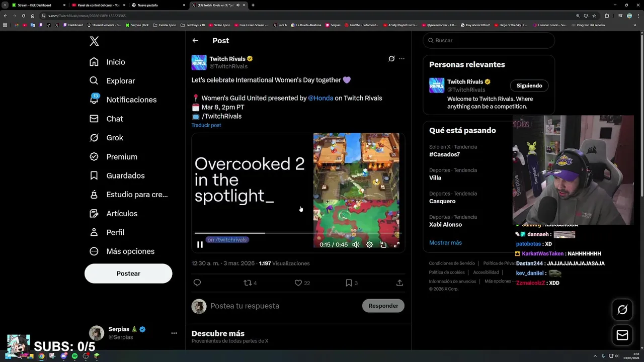Screen dimensions: 644x362
Task: Reload the page in the browser
Action: coord(24,16)
